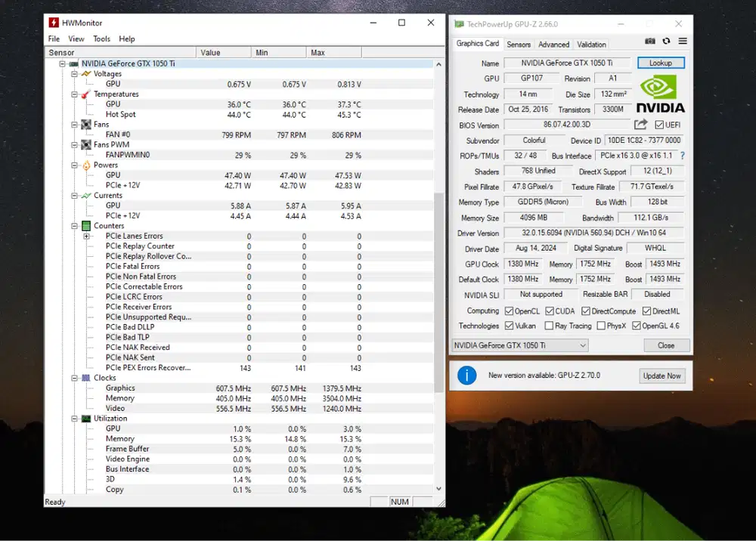Click the Clocks category icon
This screenshot has height=541, width=756.
86,378
